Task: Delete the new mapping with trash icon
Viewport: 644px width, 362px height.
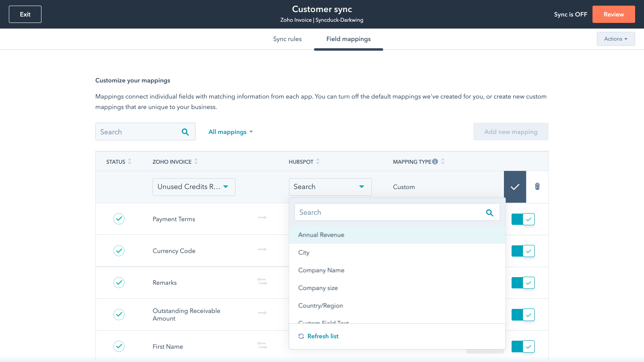Action: [x=537, y=187]
